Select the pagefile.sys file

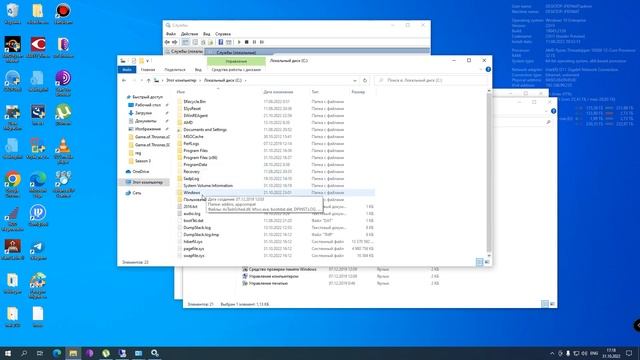193,249
